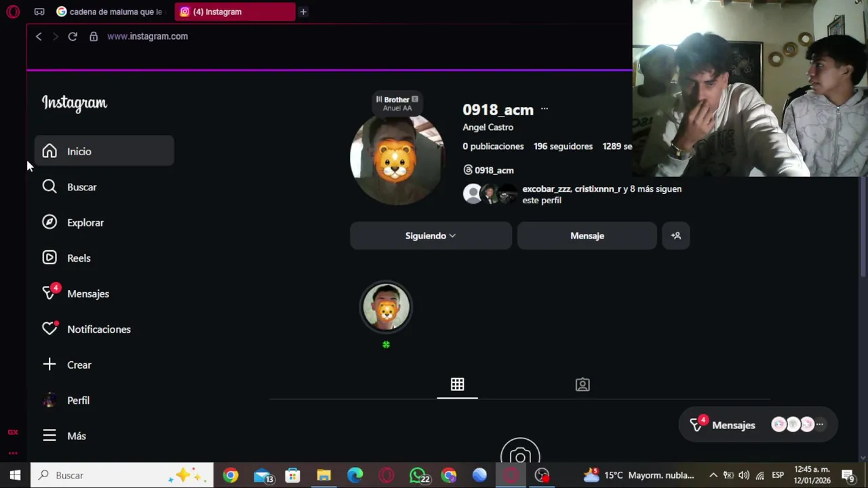This screenshot has width=868, height=488.
Task: Open the Mail app with badge 13
Action: point(263,476)
